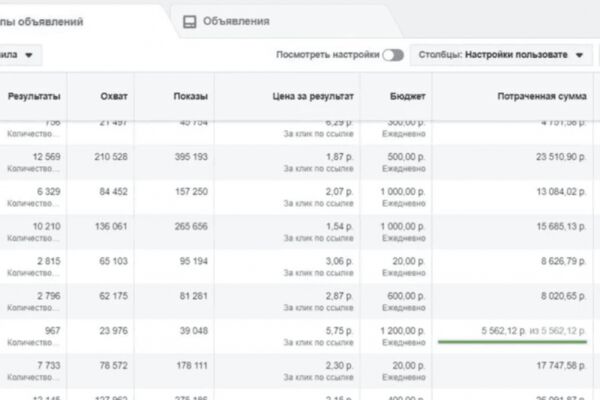600x400 pixels.
Task: Expand the rules (Правила) dropdown arrow
Action: point(29,55)
